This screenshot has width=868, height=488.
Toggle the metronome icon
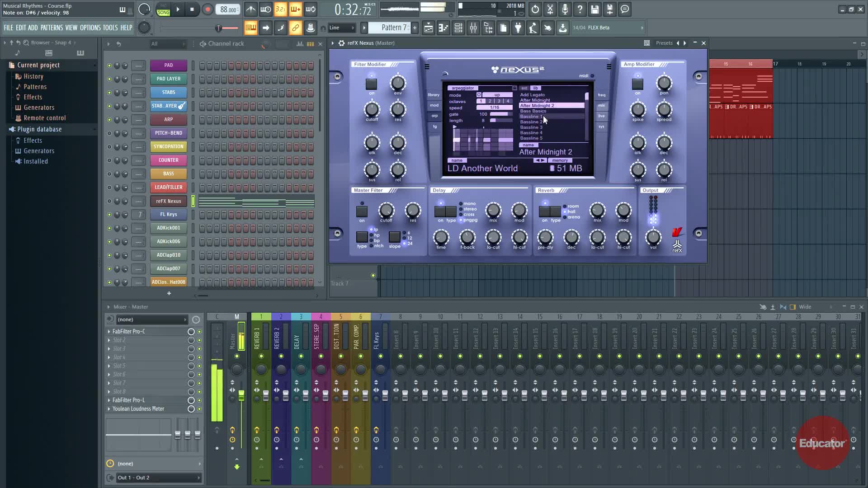click(x=251, y=9)
